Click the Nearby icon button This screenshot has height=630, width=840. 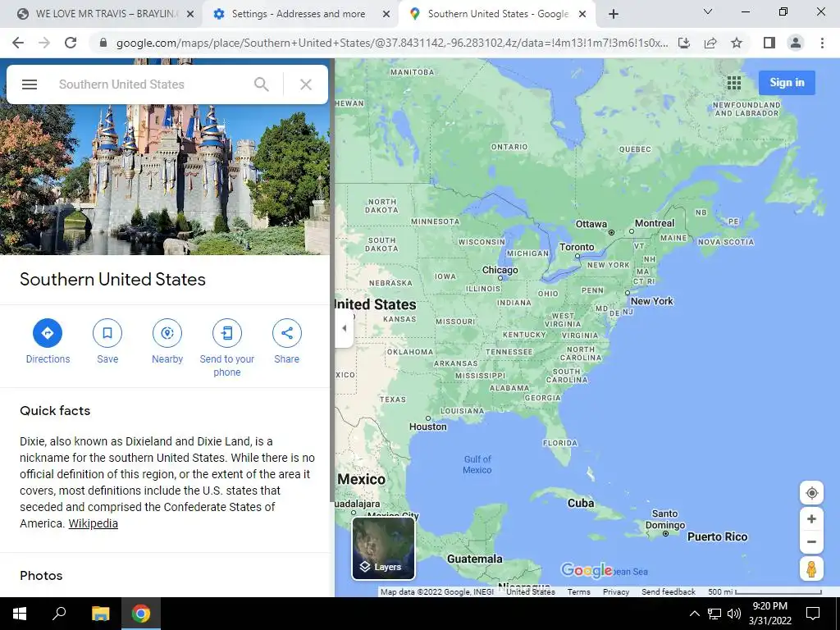click(x=167, y=333)
